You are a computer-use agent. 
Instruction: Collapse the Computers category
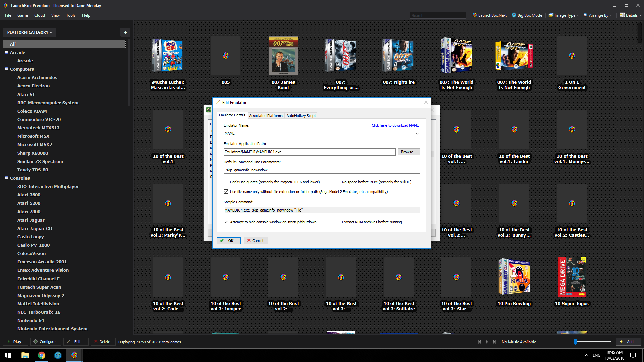pos(6,69)
